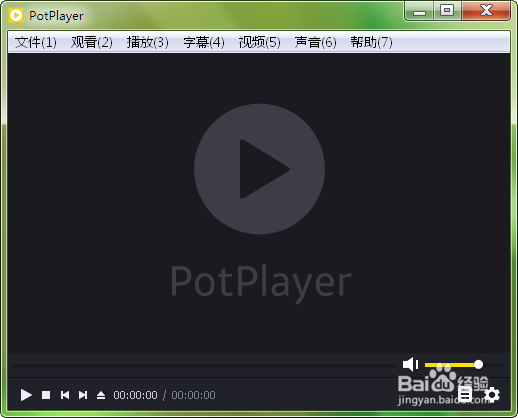Mute audio with the speaker icon
Screen dimensions: 518x418
(x=410, y=364)
